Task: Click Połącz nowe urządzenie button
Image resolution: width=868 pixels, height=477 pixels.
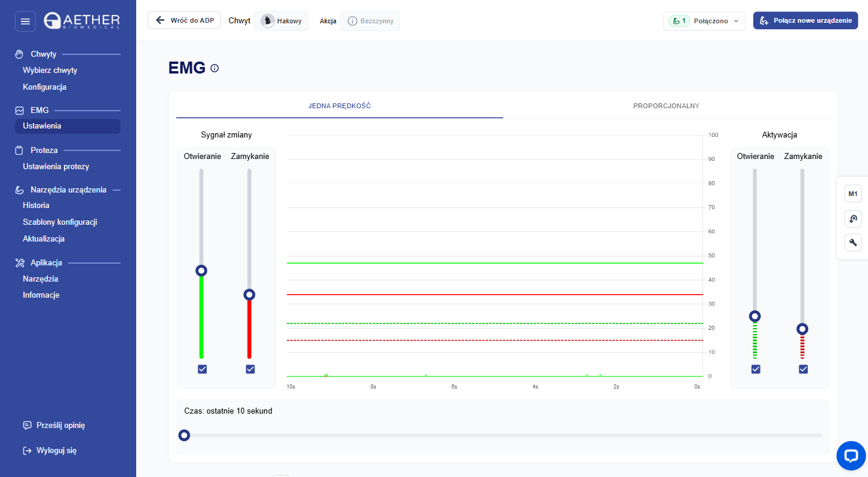Action: tap(805, 20)
